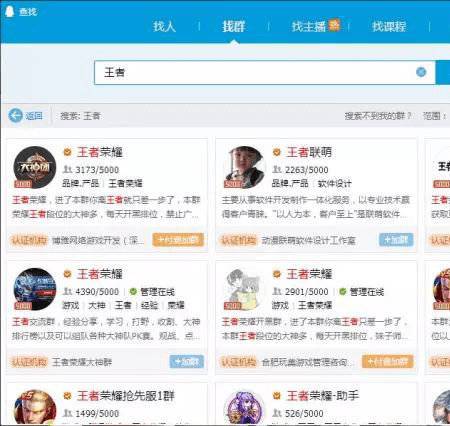450x426 pixels.
Task: Open the 王者荣耀抢先服1群 group title
Action: click(x=126, y=396)
